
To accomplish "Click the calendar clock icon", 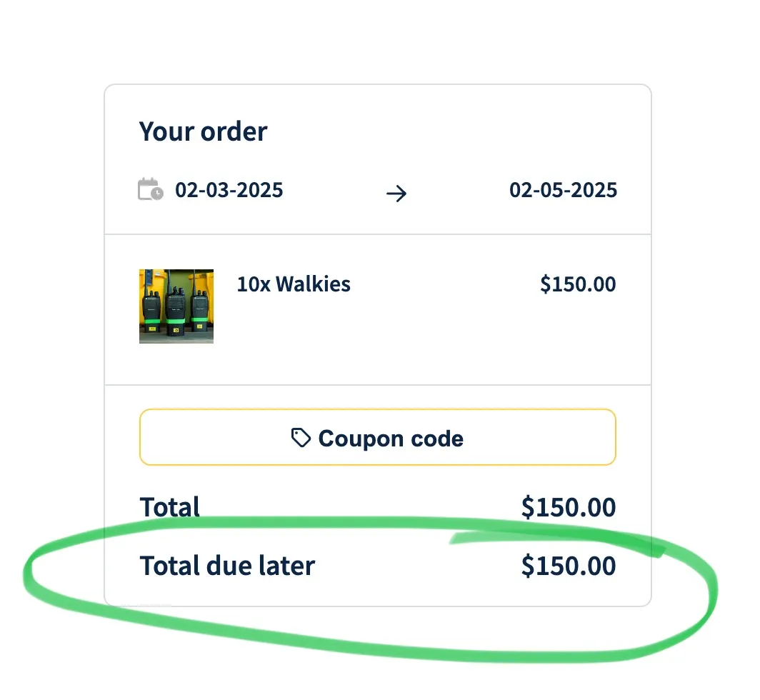I will coord(150,189).
